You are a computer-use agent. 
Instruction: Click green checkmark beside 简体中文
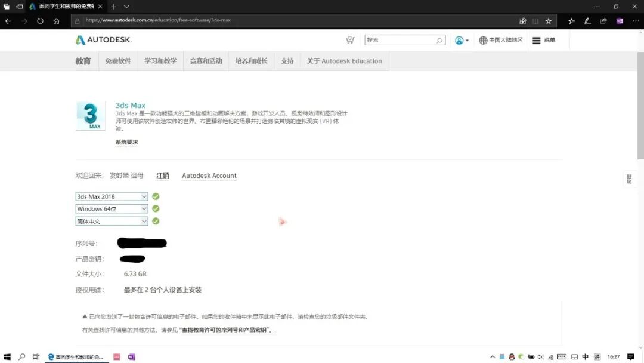[x=156, y=221]
